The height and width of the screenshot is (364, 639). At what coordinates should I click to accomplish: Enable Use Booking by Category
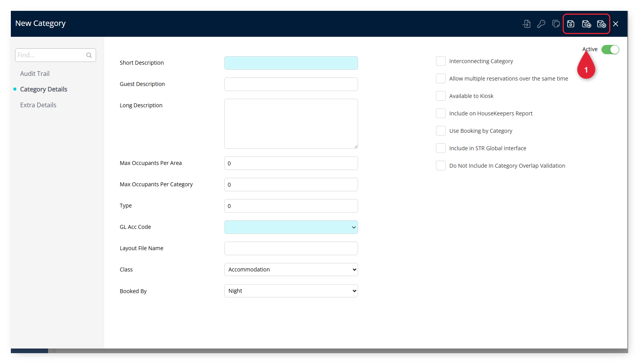(441, 131)
